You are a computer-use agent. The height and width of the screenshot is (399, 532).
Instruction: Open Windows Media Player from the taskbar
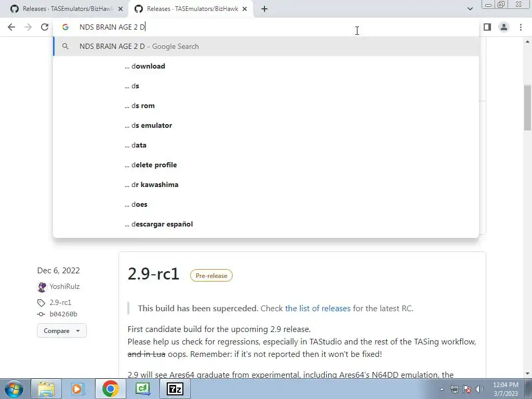tap(78, 389)
